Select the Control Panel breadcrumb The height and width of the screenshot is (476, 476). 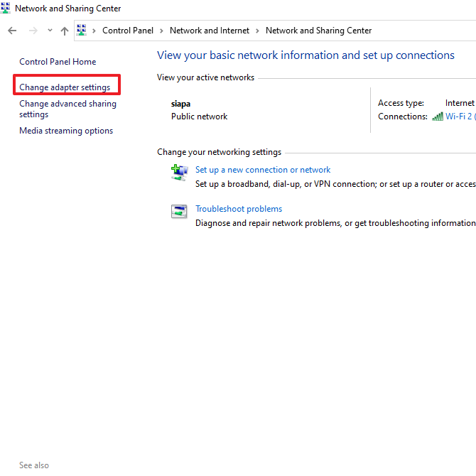126,31
